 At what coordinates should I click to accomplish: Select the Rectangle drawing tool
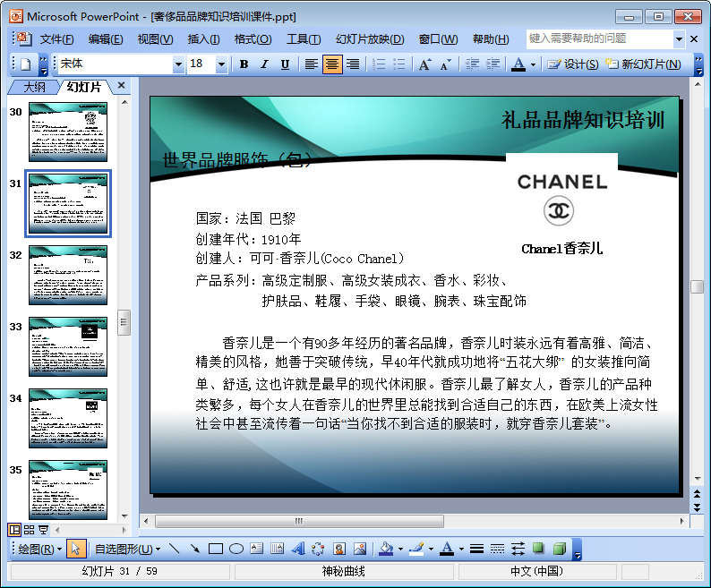pos(216,549)
